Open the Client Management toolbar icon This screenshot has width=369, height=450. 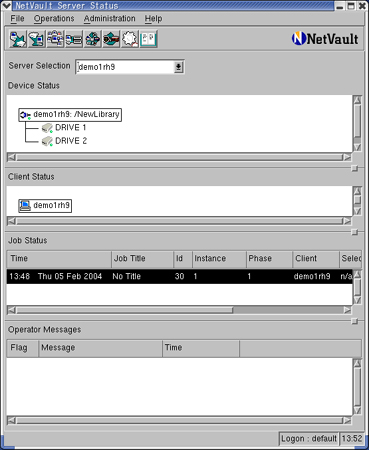55,40
